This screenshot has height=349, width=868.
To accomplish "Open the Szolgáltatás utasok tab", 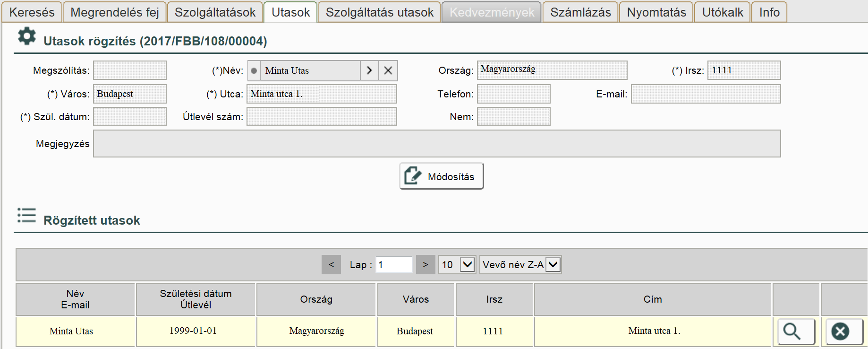I will pos(379,12).
